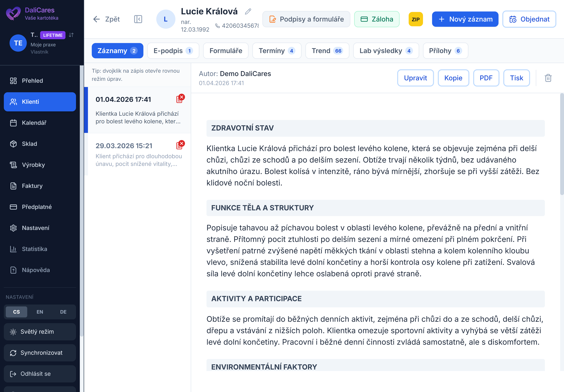The width and height of the screenshot is (564, 392).
Task: Collapse the sidebar panel icon next to Zpět
Action: coord(138,19)
